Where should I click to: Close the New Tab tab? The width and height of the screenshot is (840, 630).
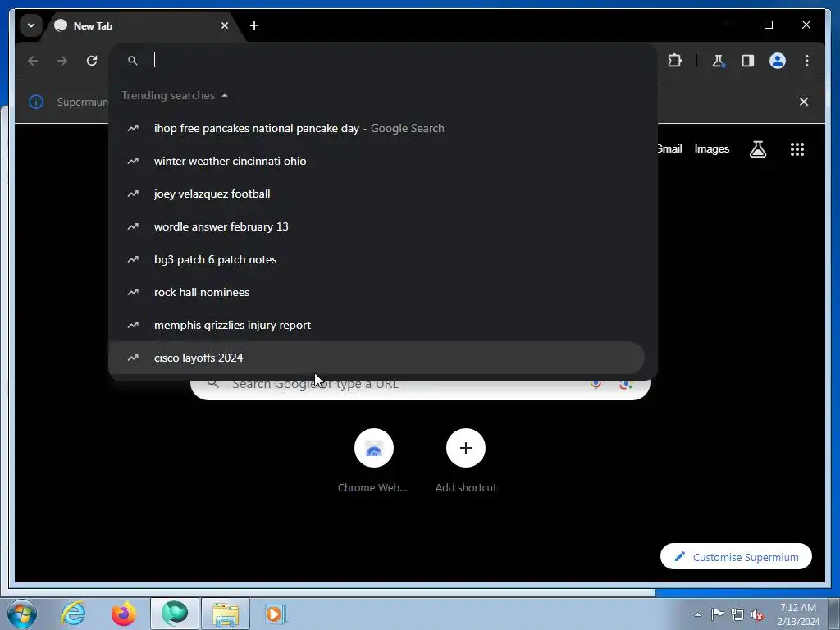pyautogui.click(x=225, y=25)
